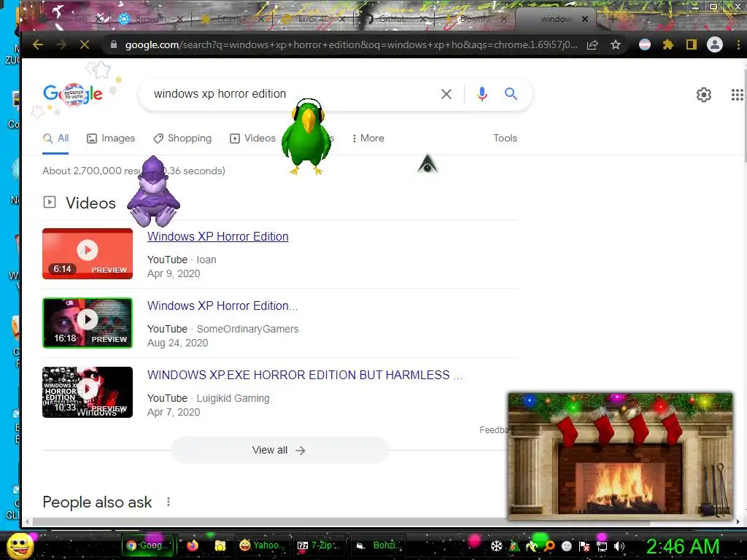Screen dimensions: 747x560
Task: Open WINDOWS XP.EXE HORROR EDITION BUT HARMLESS link
Action: pyautogui.click(x=304, y=375)
